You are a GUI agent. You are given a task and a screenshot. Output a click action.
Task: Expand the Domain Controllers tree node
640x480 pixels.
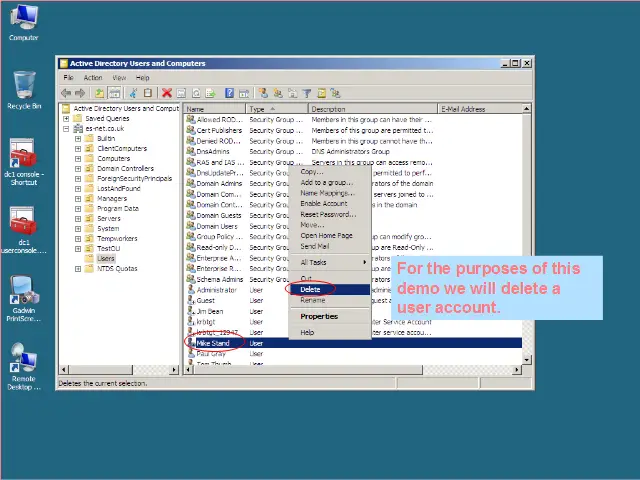pos(78,168)
